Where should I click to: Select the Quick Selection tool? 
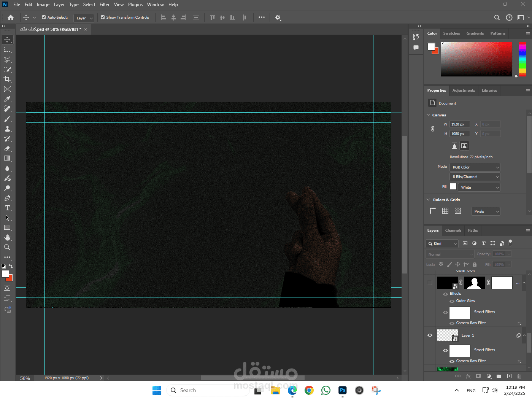click(7, 69)
